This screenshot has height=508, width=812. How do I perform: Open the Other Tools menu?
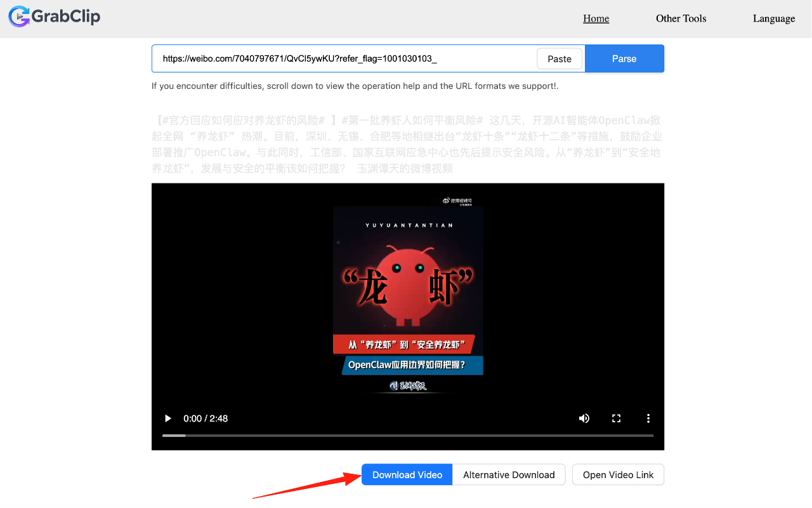pos(681,18)
